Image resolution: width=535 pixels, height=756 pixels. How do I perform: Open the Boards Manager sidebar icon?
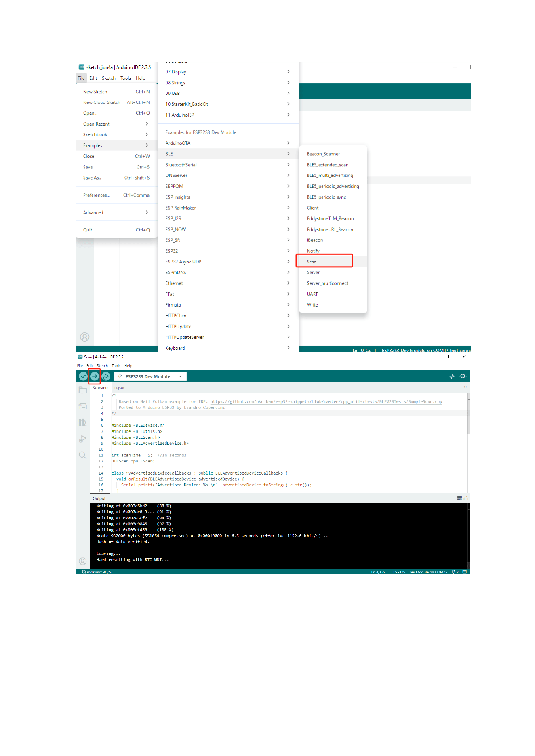pos(83,406)
